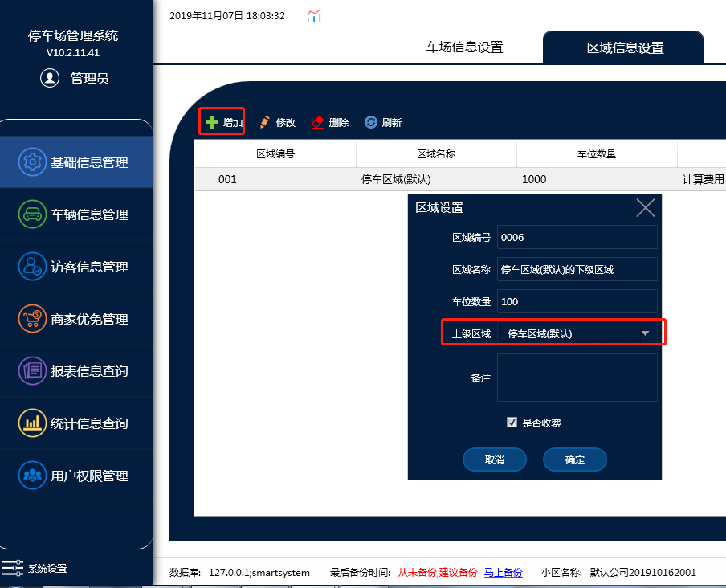Image resolution: width=726 pixels, height=588 pixels.
Task: Click the 管理员 user avatar icon
Action: [50, 78]
